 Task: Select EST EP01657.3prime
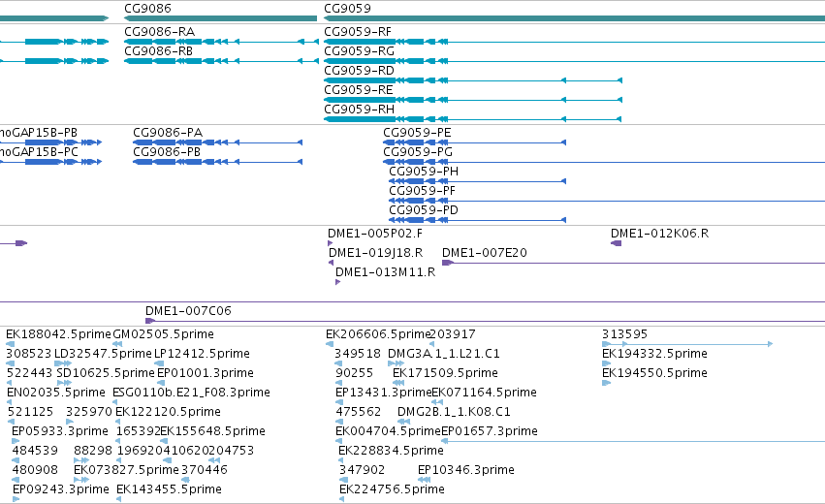point(490,432)
